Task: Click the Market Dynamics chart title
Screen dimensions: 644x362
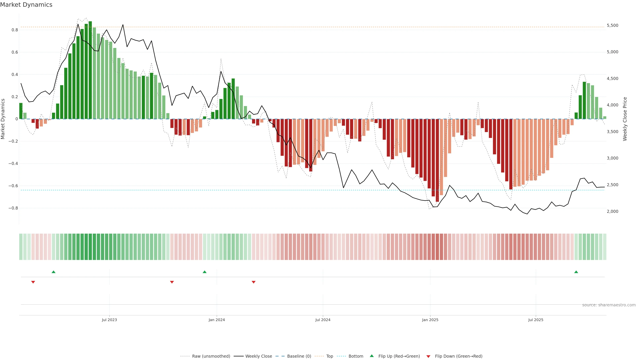Action: click(26, 5)
